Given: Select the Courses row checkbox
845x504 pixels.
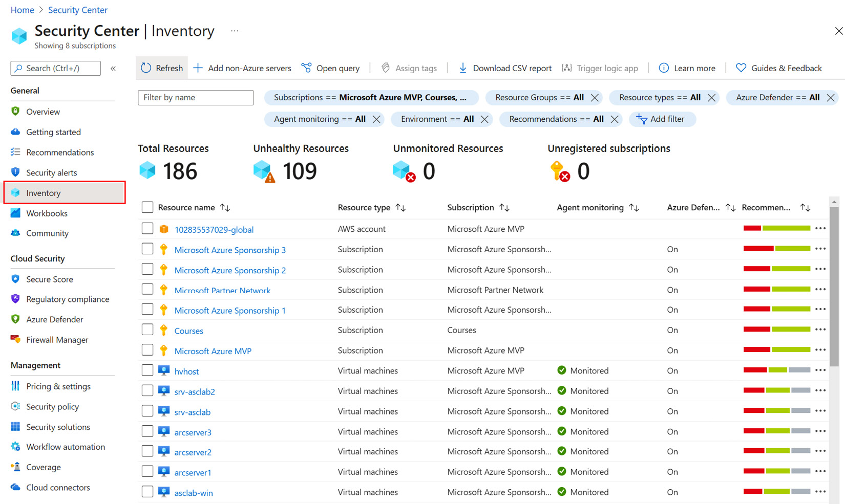Looking at the screenshot, I should (x=147, y=330).
